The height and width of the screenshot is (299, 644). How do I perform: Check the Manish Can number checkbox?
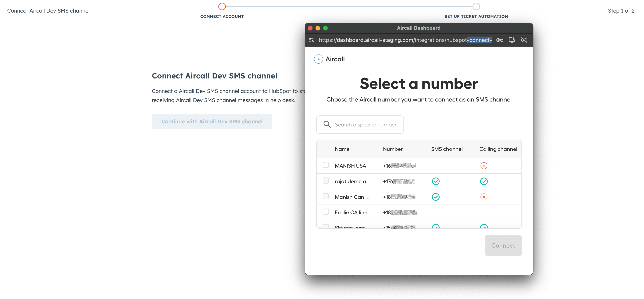click(325, 196)
